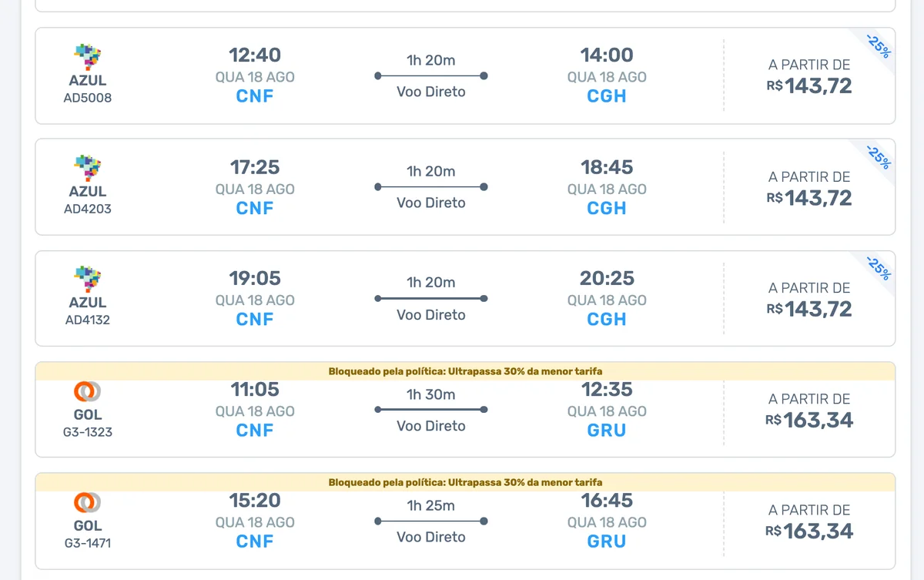Click the GOL logo on flight G3-1471
The width and height of the screenshot is (924, 580).
tap(88, 502)
